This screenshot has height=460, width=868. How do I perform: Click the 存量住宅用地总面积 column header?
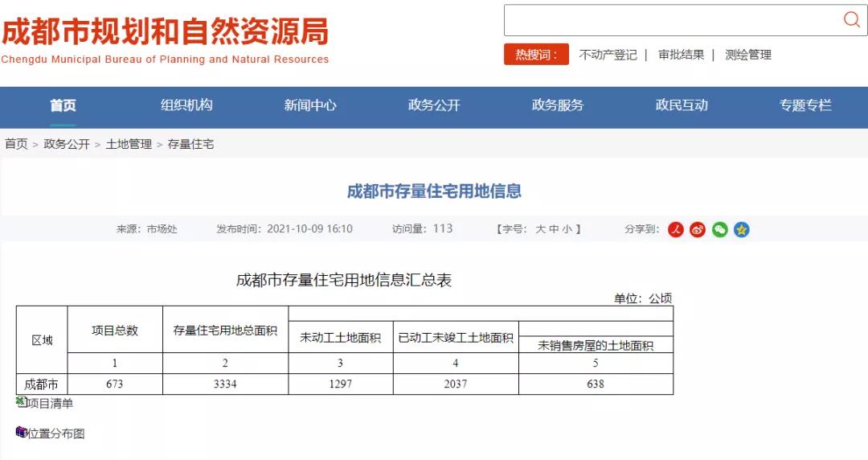pyautogui.click(x=225, y=331)
